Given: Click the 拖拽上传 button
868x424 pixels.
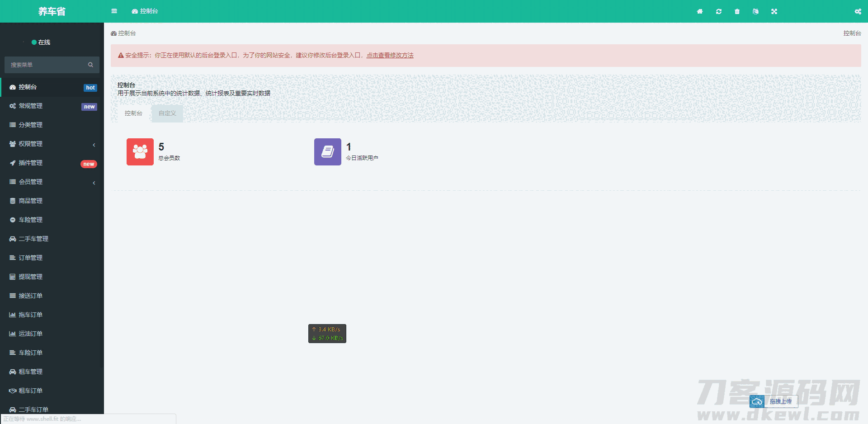Looking at the screenshot, I should pos(781,401).
